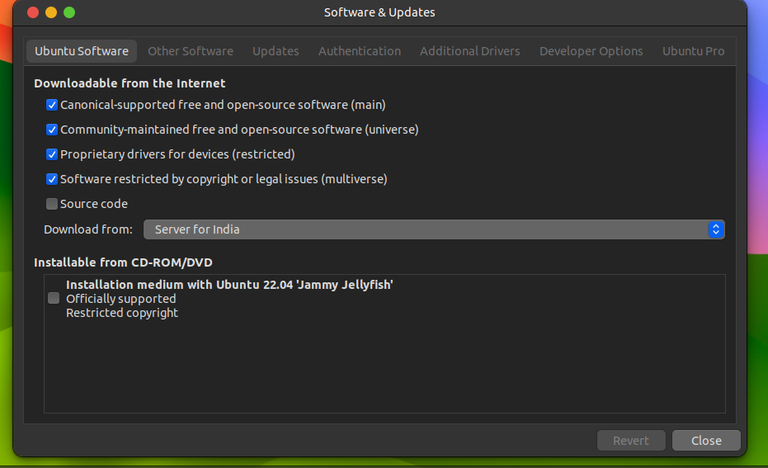The image size is (768, 468).
Task: Check the Ubuntu 22.04 installation medium checkbox
Action: pos(54,298)
